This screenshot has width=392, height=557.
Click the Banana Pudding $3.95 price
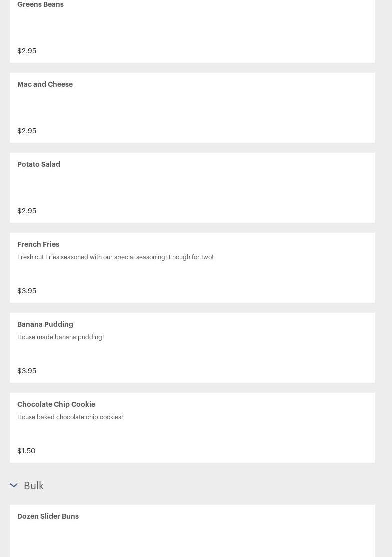pyautogui.click(x=27, y=371)
